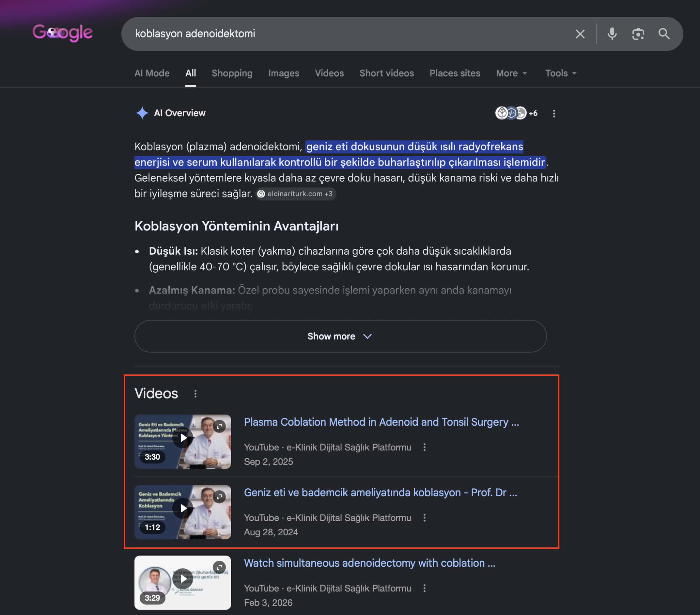
Task: Submit search with magnifying glass icon
Action: tap(664, 34)
